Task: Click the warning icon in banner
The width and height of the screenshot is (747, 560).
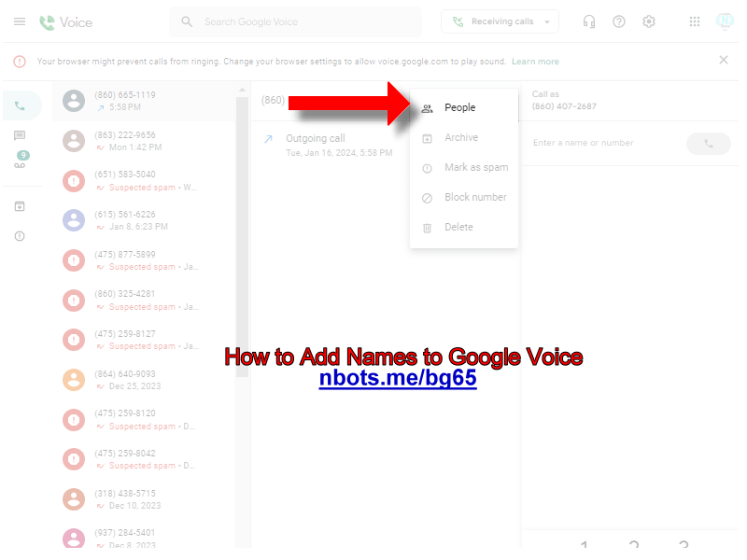Action: (20, 62)
